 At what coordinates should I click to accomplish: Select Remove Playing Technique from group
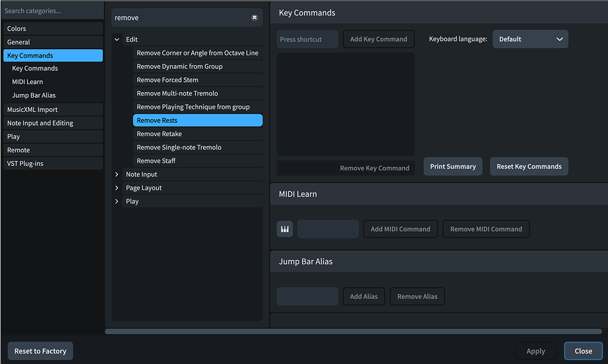198,106
